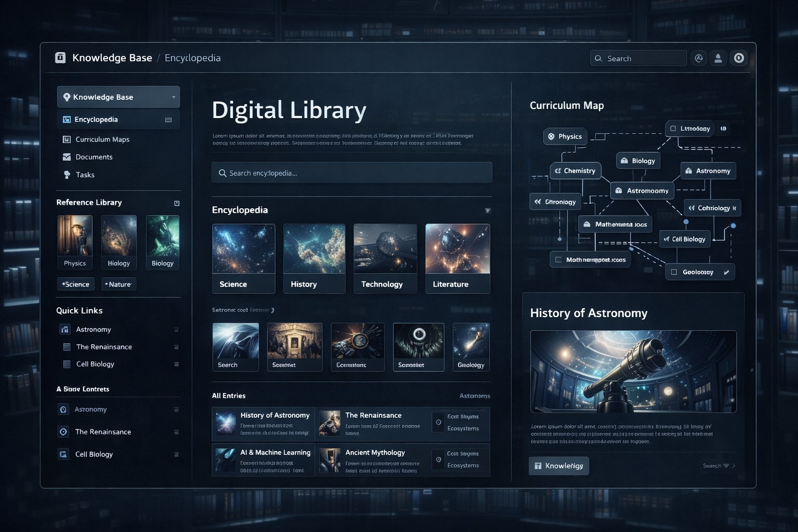Click the Search encyclopedia input field
Viewport: 798px width, 532px height.
click(x=352, y=173)
